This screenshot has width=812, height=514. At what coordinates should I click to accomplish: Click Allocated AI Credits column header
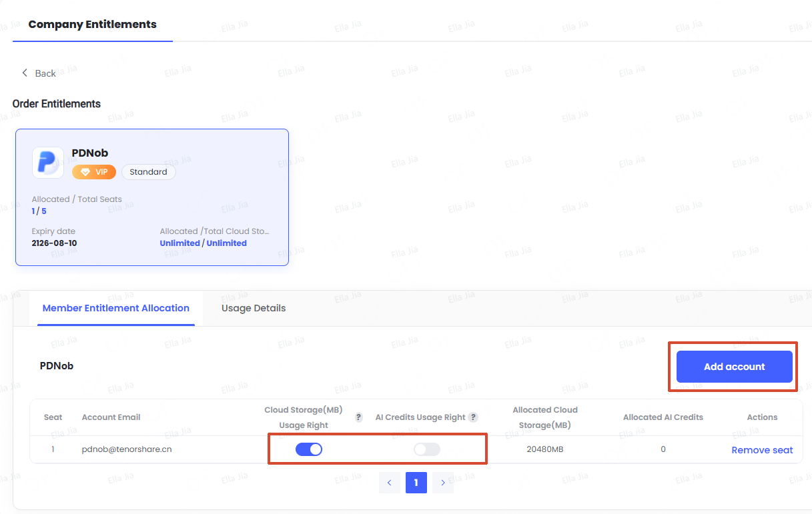[663, 417]
